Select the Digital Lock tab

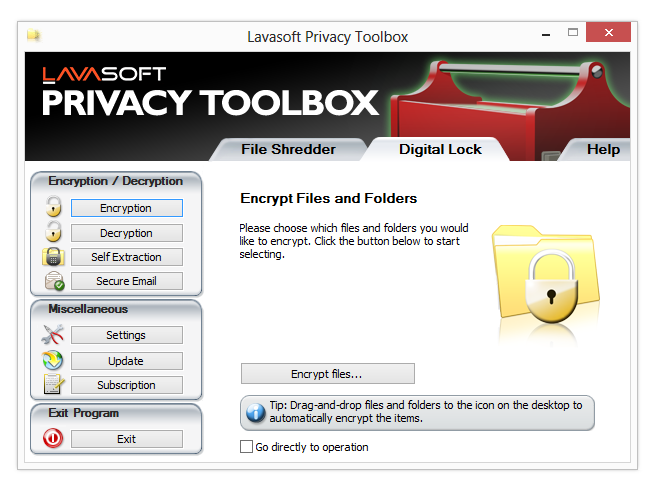point(440,149)
